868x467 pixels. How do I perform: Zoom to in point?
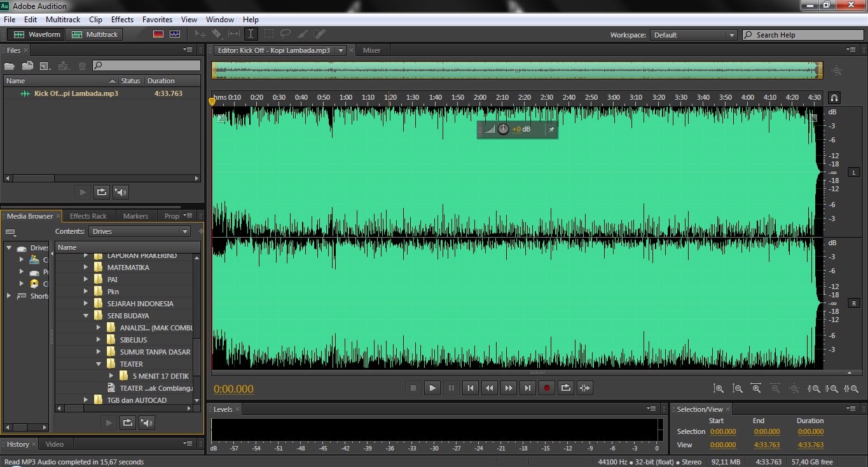pyautogui.click(x=814, y=388)
